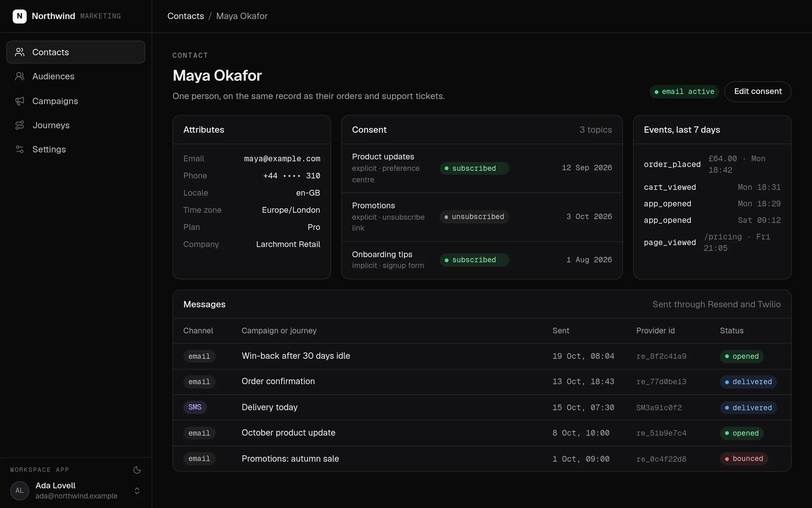Screen dimensions: 812x508
Task: Click the Journeys route icon
Action: [20, 125]
